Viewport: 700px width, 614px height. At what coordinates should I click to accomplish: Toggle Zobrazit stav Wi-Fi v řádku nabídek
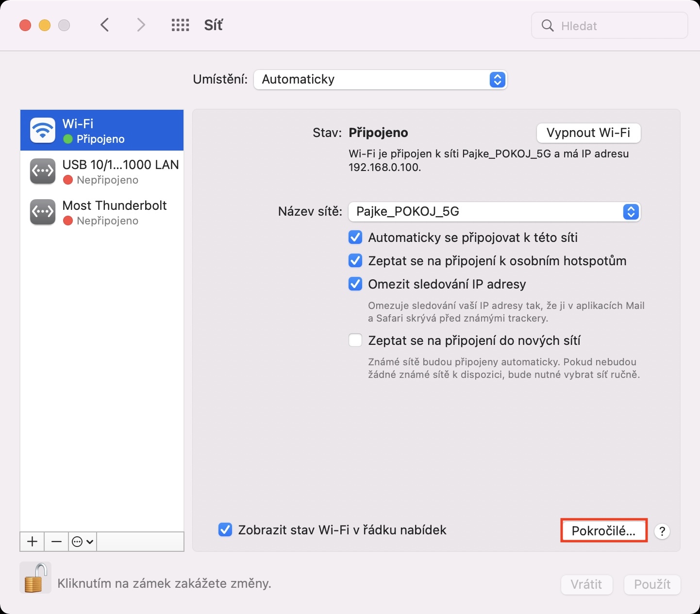pos(225,530)
